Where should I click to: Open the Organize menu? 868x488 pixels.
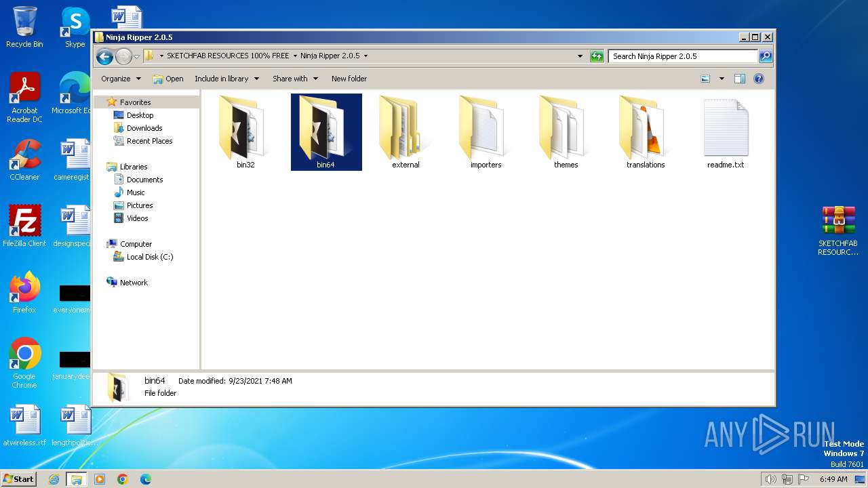[x=121, y=79]
